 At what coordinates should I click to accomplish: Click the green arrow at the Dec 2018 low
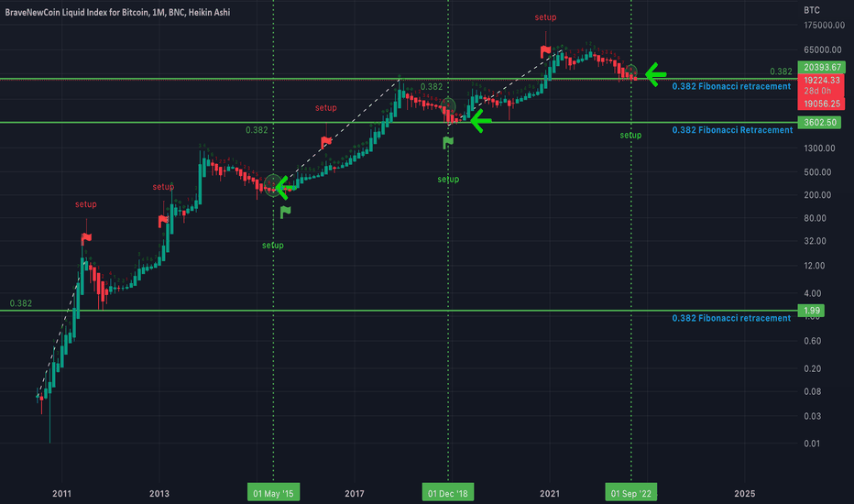point(481,120)
